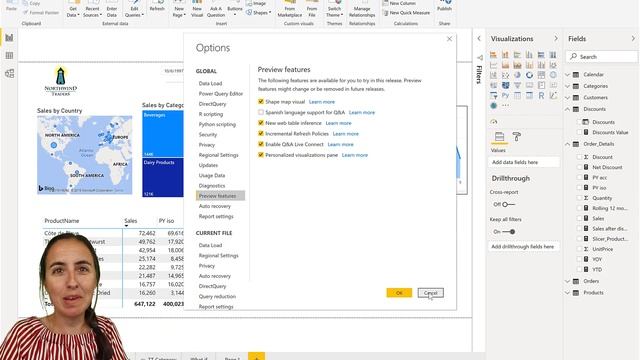Expand the Customers table in Fields
This screenshot has width=640, height=360.
567,98
